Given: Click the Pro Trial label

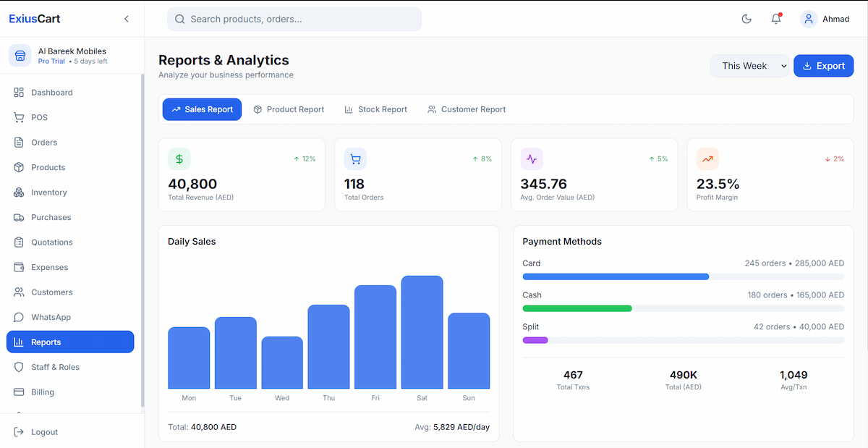Looking at the screenshot, I should (51, 62).
